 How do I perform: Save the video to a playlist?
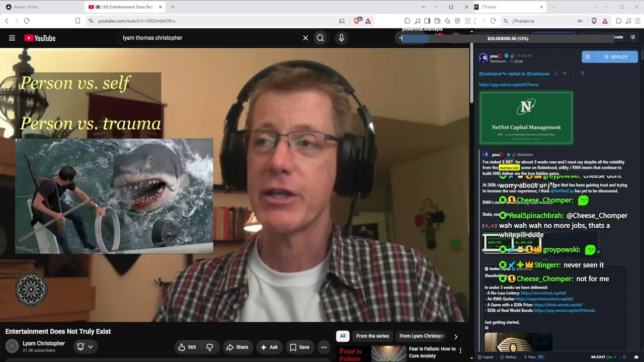tap(299, 347)
